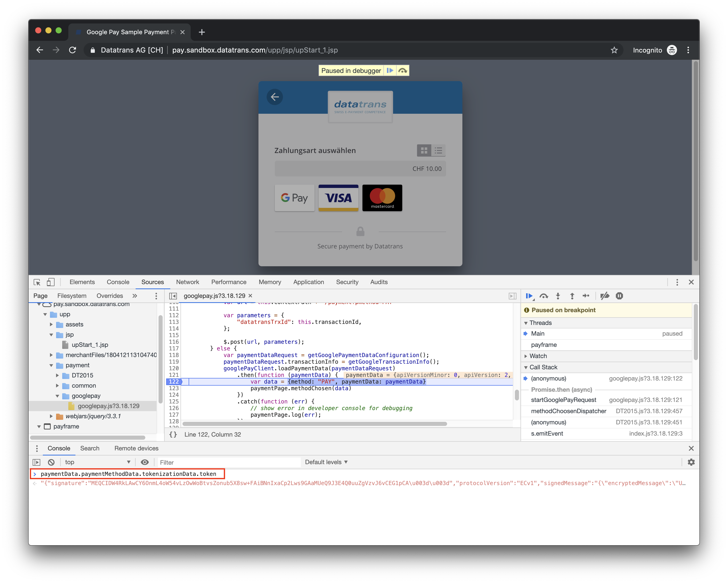Switch to the Network panel

[187, 282]
